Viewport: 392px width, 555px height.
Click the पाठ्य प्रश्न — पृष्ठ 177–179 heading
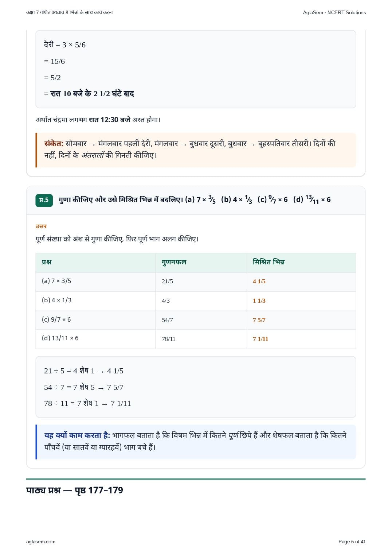pos(75,490)
